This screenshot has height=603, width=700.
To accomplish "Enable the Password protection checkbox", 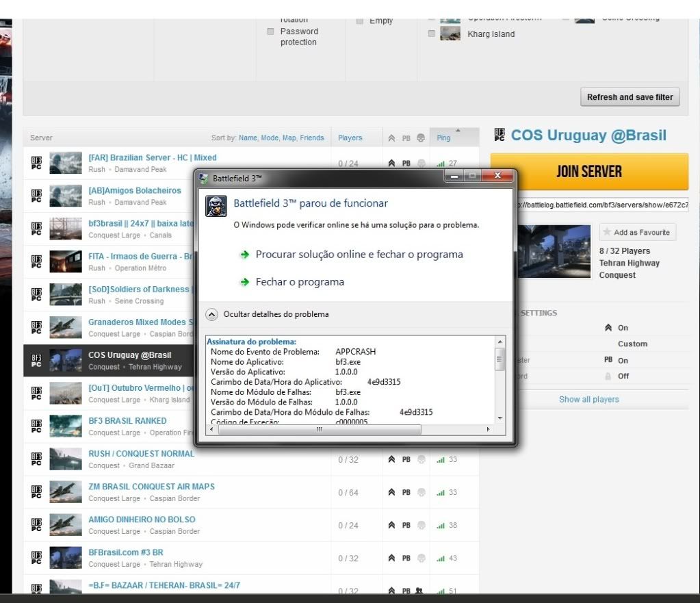I will point(270,31).
